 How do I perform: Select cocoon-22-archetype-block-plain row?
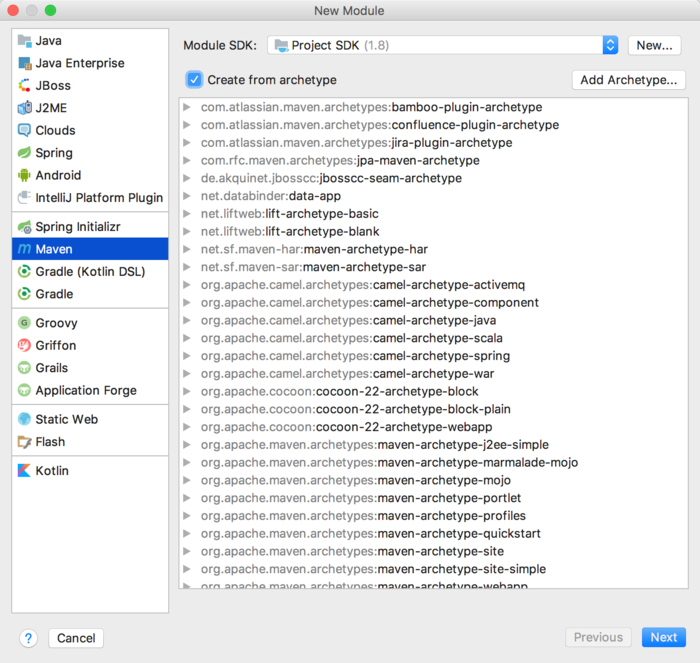tap(433, 409)
